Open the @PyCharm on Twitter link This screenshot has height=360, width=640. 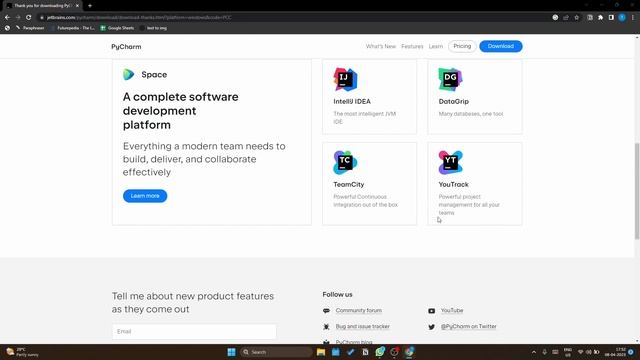(x=469, y=327)
